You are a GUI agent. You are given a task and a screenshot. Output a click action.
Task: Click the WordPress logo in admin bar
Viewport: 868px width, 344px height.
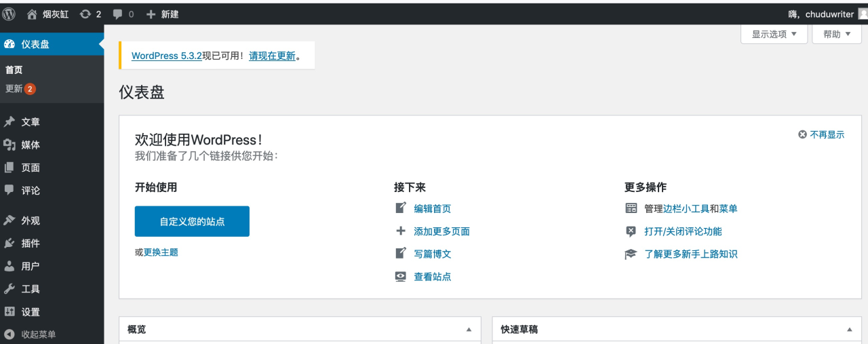(x=9, y=14)
